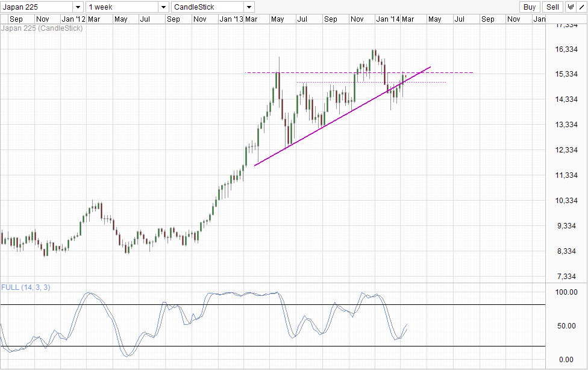This screenshot has width=588, height=370.
Task: Expand the 1 week timeframe dropdown
Action: tap(127, 7)
